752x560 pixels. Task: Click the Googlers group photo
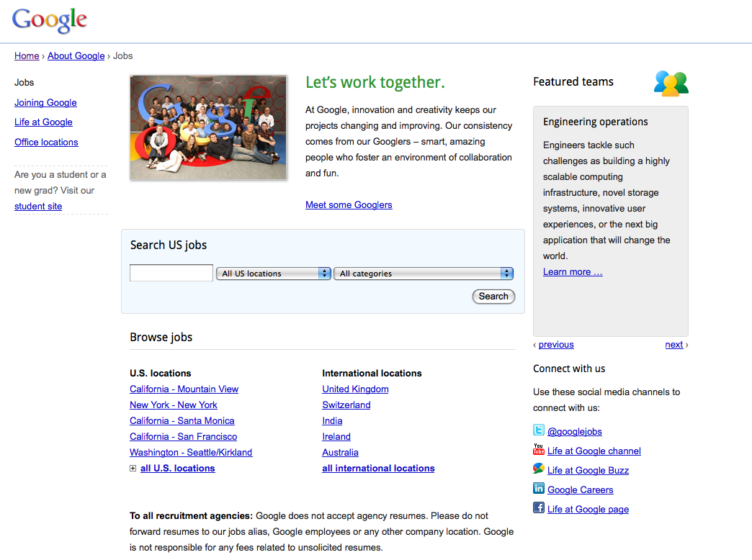(208, 128)
